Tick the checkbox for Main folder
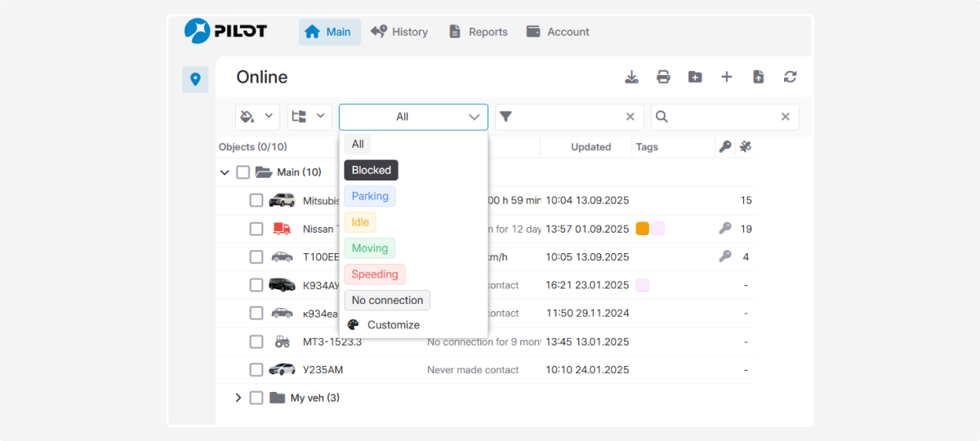Screen dimensions: 980x441 point(243,172)
